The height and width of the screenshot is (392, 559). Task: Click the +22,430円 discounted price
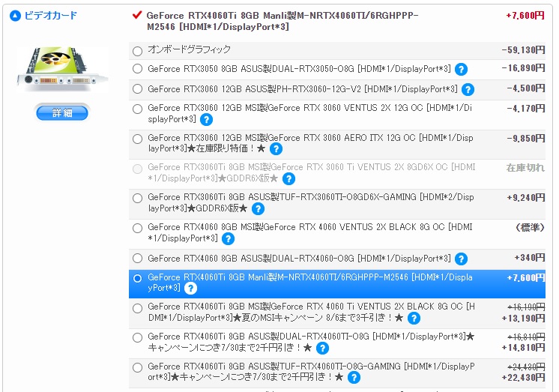coord(523,377)
